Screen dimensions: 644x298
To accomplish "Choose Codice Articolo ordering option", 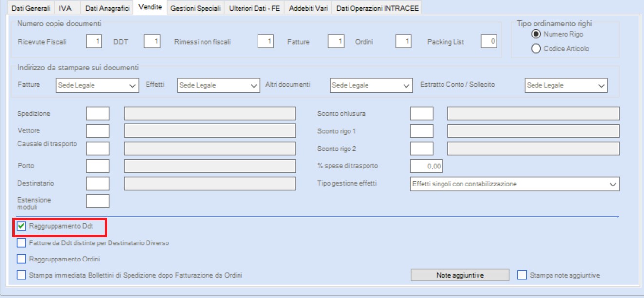I will tap(536, 49).
